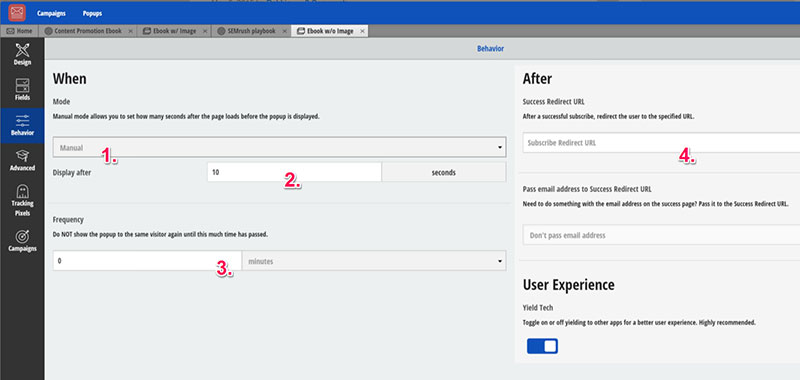
Task: Open the Don't pass email address dropdown
Action: click(661, 235)
